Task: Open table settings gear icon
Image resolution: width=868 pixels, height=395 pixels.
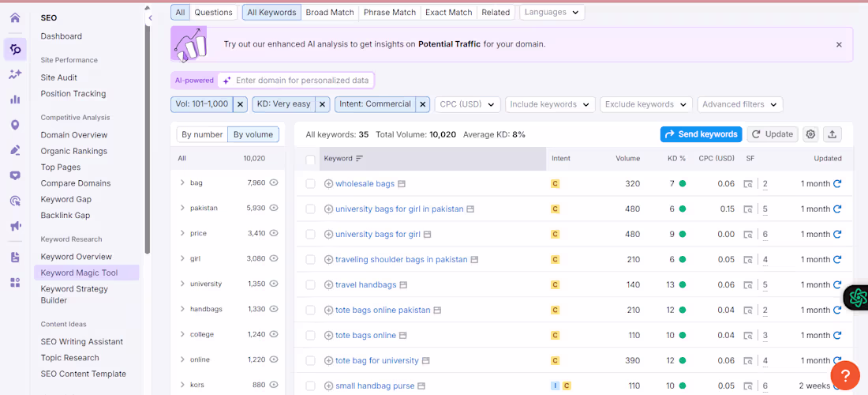Action: (x=811, y=134)
